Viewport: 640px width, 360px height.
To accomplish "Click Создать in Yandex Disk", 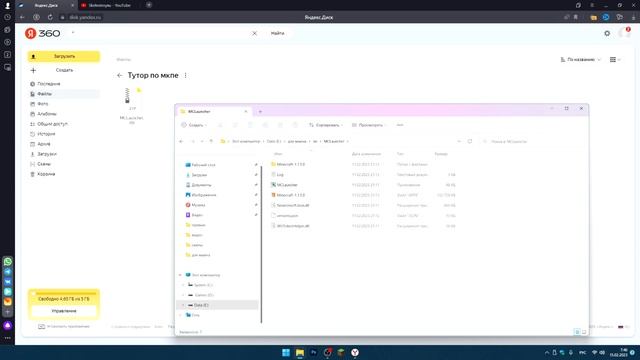I will click(64, 70).
